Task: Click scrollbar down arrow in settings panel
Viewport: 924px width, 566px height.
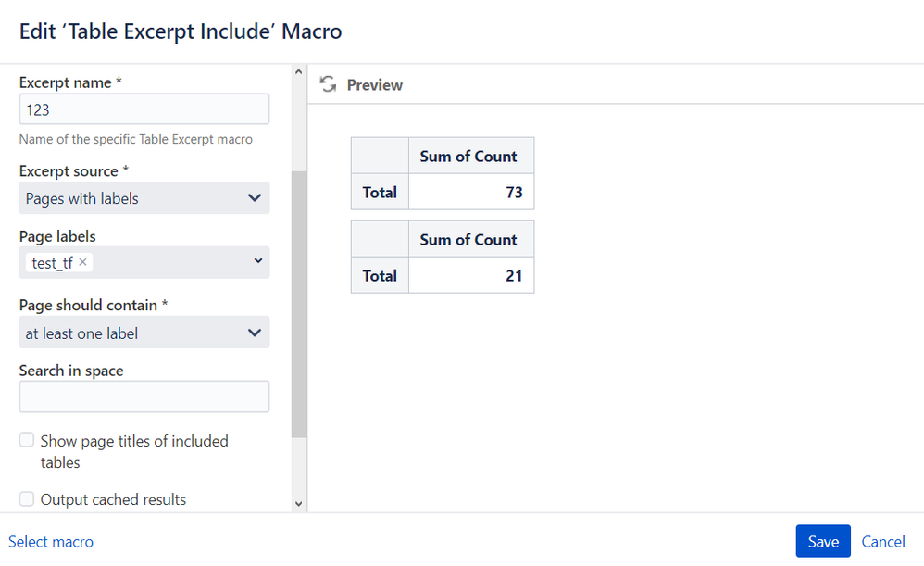Action: click(x=298, y=503)
